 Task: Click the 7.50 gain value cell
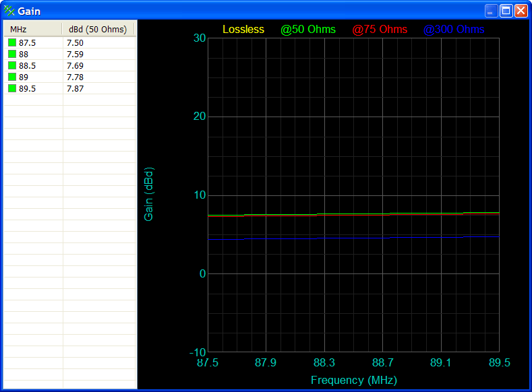pyautogui.click(x=75, y=42)
